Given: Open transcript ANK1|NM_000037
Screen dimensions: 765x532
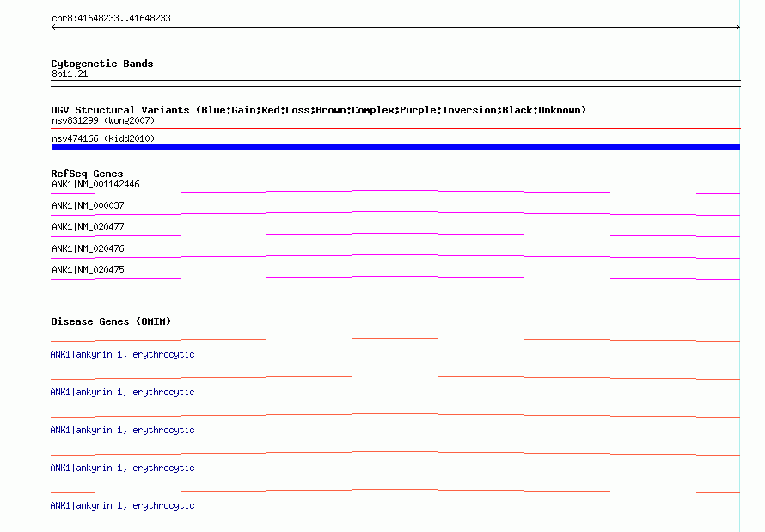Looking at the screenshot, I should [x=88, y=205].
